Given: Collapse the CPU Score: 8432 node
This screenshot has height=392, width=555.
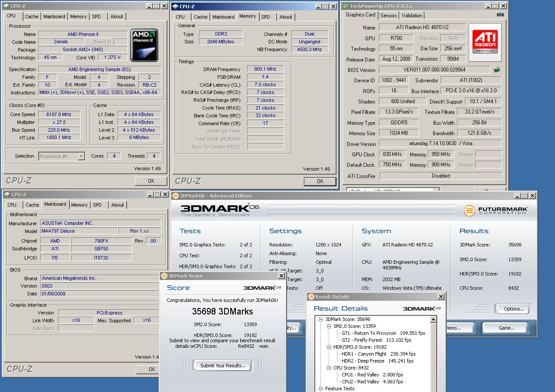Looking at the screenshot, I should [x=329, y=368].
